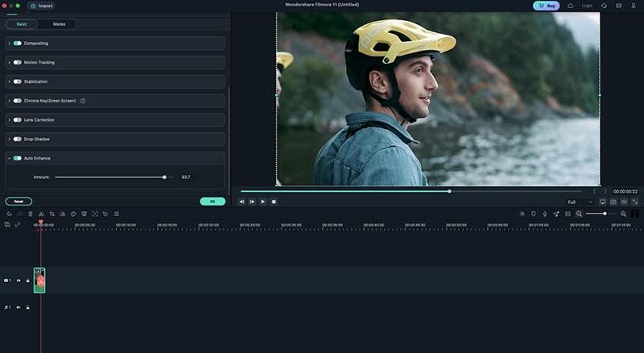The height and width of the screenshot is (353, 644).
Task: Click the timeline zoom slider handle
Action: tap(605, 214)
